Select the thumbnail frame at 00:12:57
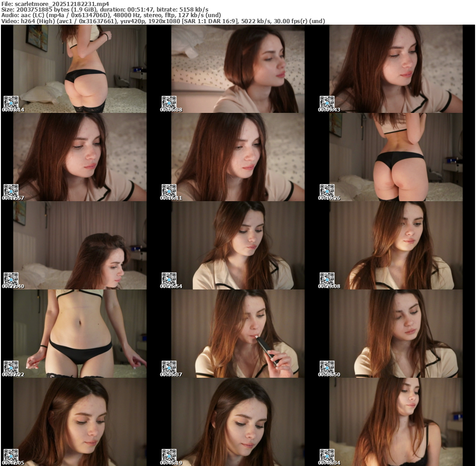 (x=74, y=157)
